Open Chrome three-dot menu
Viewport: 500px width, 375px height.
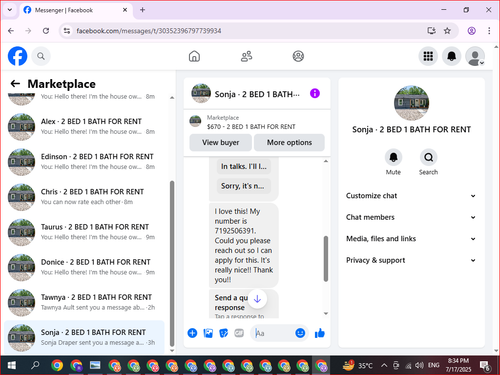[489, 31]
